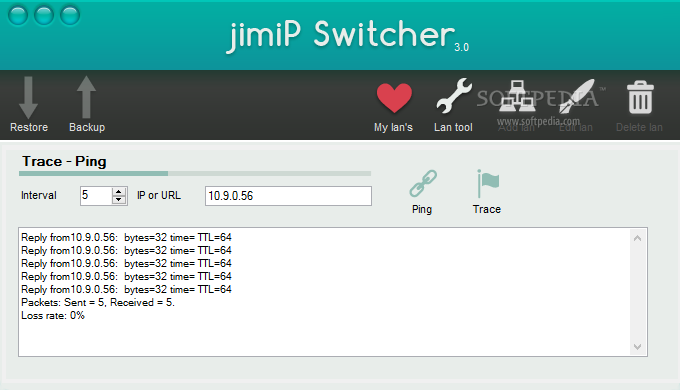This screenshot has height=390, width=680.
Task: Run Ping with the chain-link icon
Action: coord(423,183)
